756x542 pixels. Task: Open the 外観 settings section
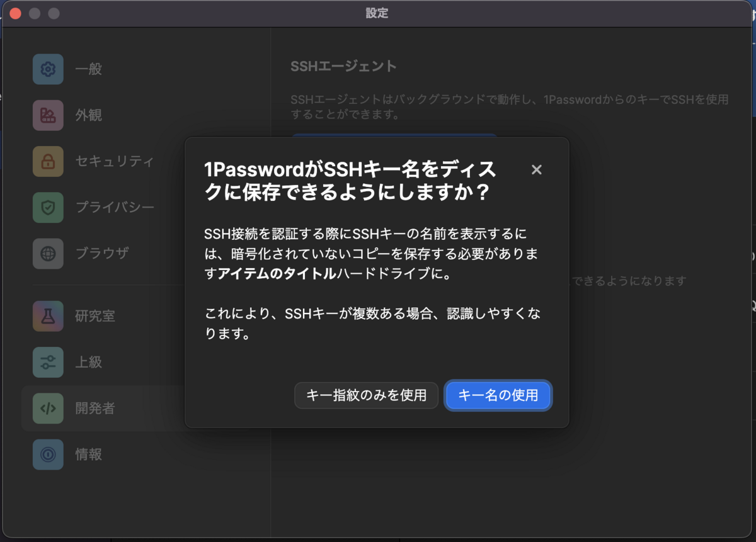pos(89,115)
